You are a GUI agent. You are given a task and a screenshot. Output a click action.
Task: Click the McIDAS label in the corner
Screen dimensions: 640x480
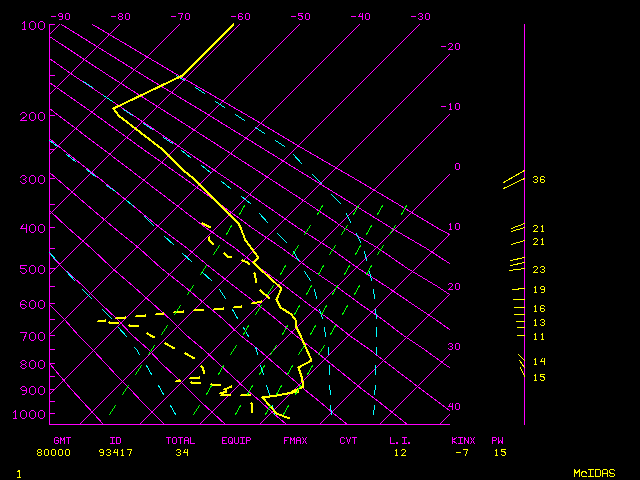[x=593, y=473]
